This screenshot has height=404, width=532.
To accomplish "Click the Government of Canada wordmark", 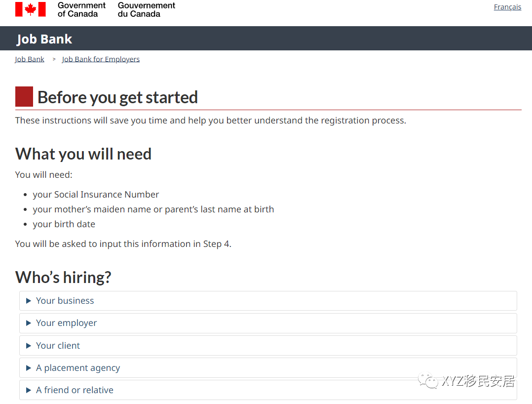I will [x=81, y=9].
